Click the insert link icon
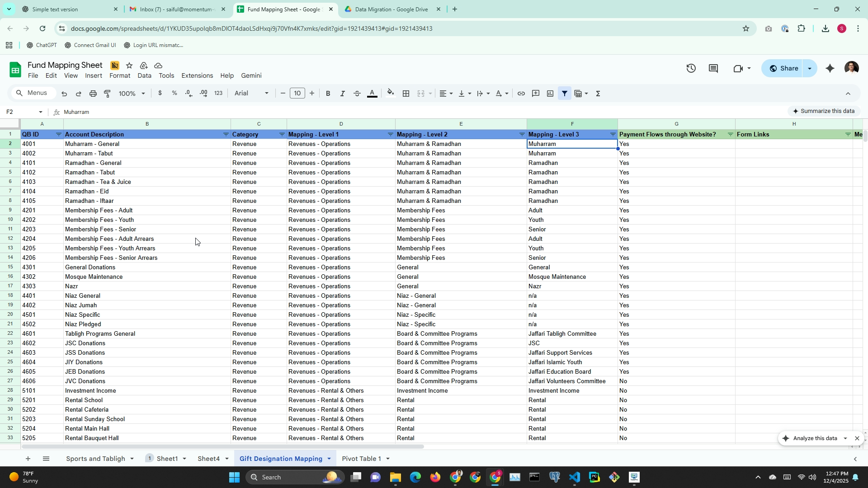Screen dimensions: 868x488 coord(521,94)
